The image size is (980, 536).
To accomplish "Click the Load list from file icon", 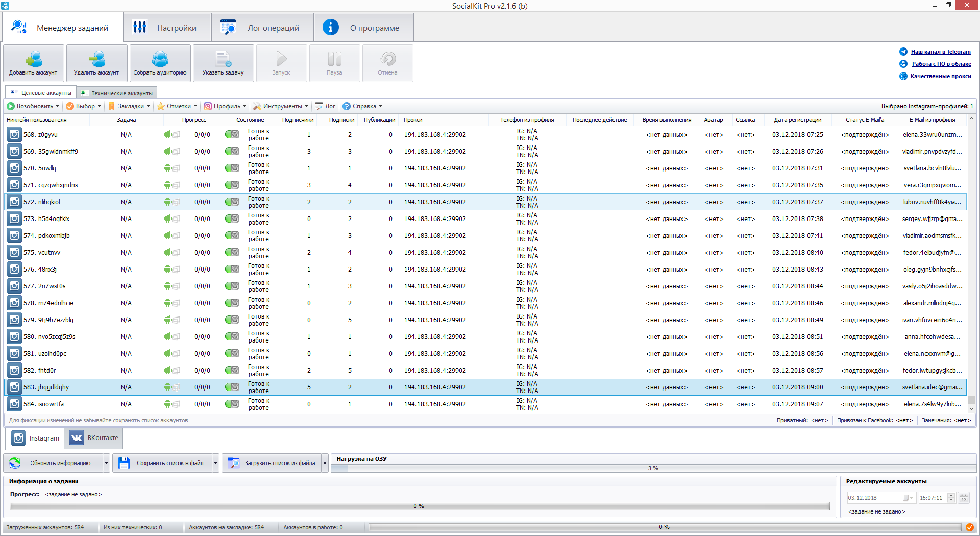I will click(233, 463).
